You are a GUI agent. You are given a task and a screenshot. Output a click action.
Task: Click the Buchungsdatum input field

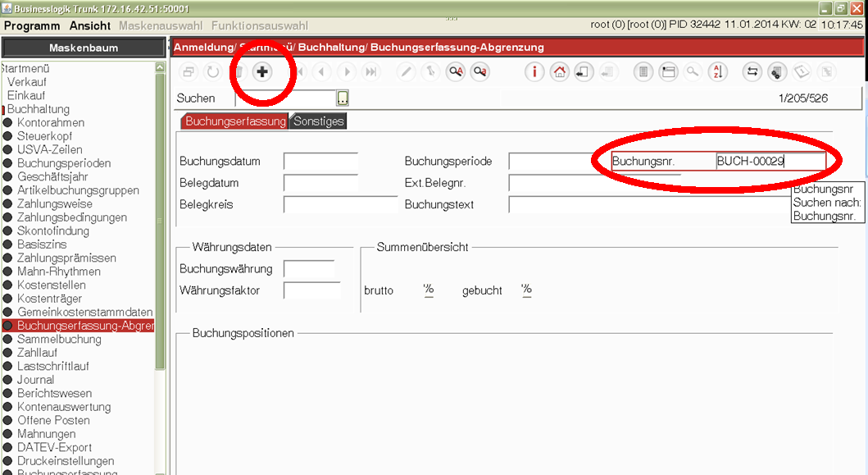(320, 162)
